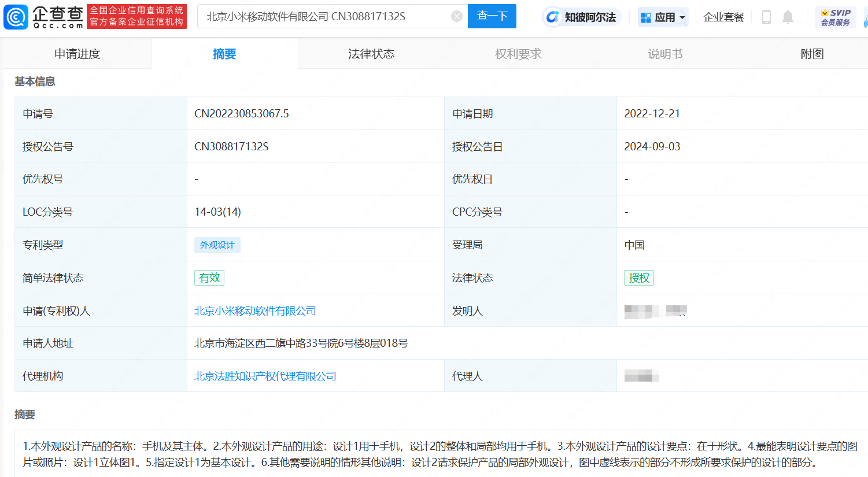Viewport: 868px width, 477px height.
Task: Click the 授权 legal status tag
Action: 639,278
